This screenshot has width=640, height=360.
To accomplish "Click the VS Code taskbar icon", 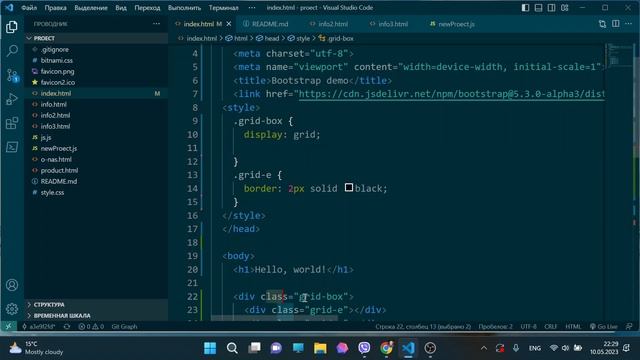I will click(x=408, y=348).
